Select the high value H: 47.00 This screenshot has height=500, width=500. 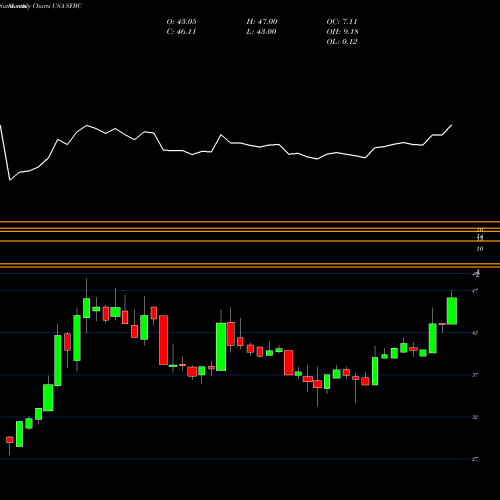pos(262,22)
